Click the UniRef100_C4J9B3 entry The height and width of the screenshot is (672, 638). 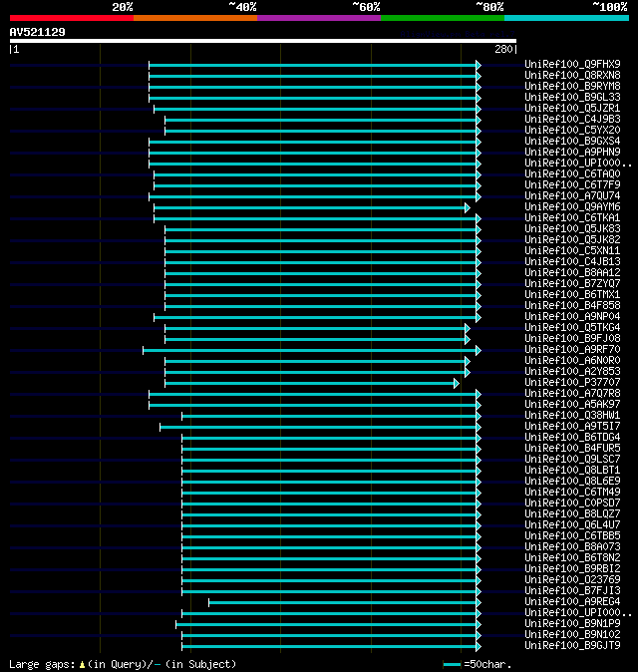[572, 119]
